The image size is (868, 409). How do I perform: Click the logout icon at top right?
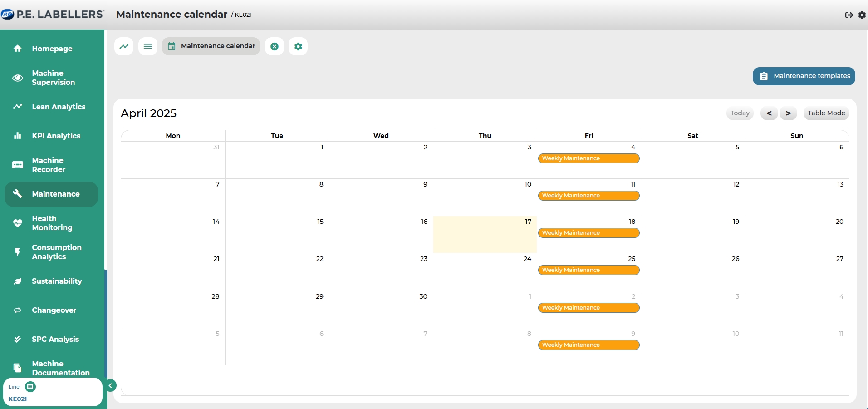[x=849, y=15]
